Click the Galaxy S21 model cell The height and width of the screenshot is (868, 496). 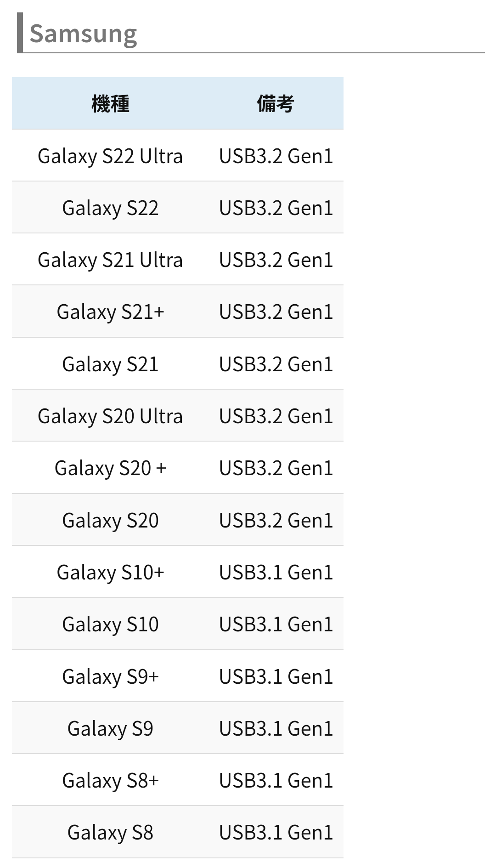click(110, 364)
